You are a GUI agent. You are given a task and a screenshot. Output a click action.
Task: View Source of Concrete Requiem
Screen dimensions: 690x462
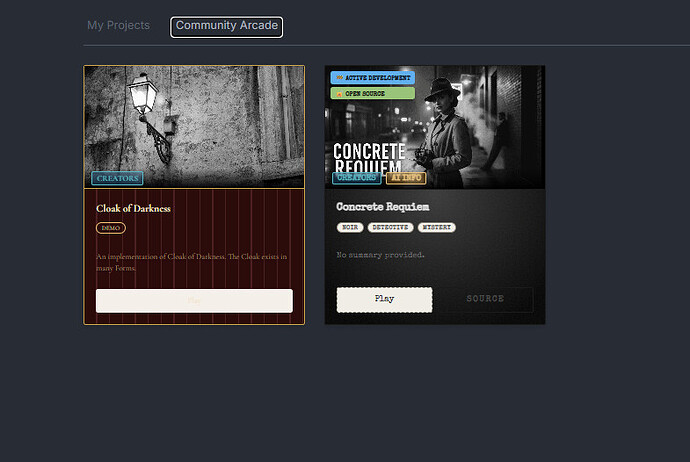[x=485, y=299]
